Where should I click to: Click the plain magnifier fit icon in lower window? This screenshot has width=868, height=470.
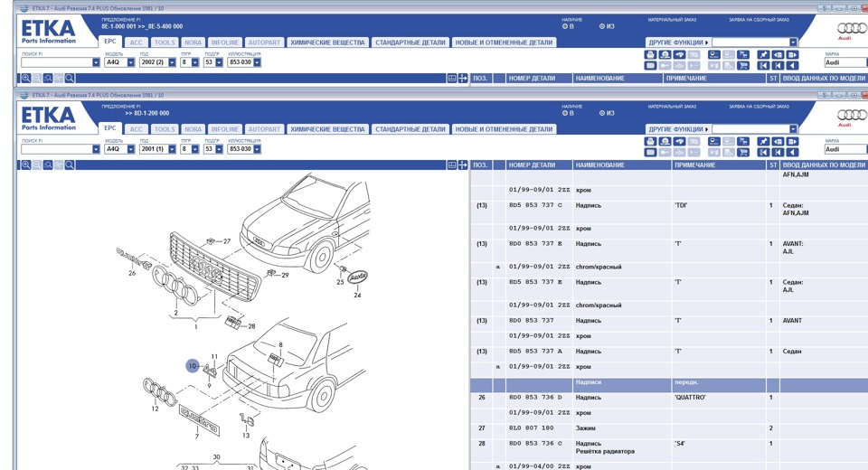(70, 165)
